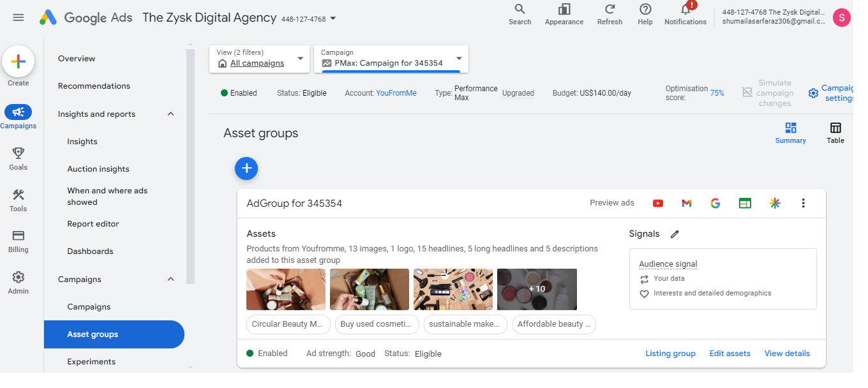Open Experiments page
Viewport: 868px width, 388px height.
click(91, 361)
